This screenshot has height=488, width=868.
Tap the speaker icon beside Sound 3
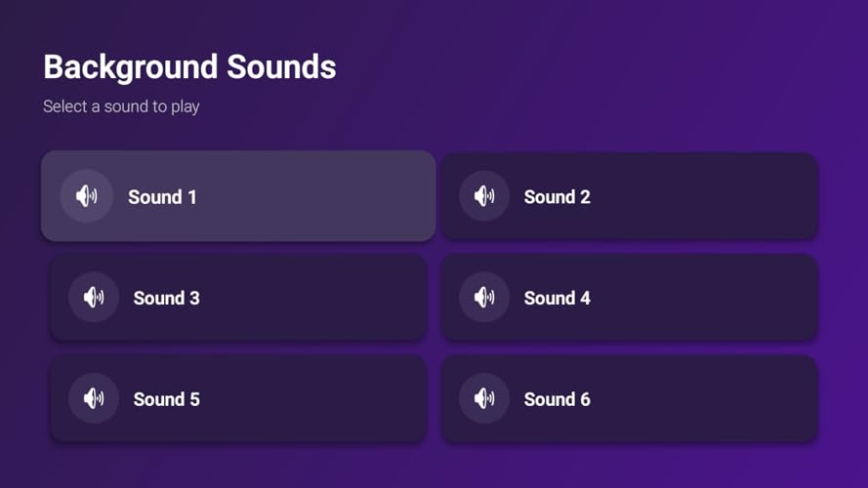(x=94, y=298)
